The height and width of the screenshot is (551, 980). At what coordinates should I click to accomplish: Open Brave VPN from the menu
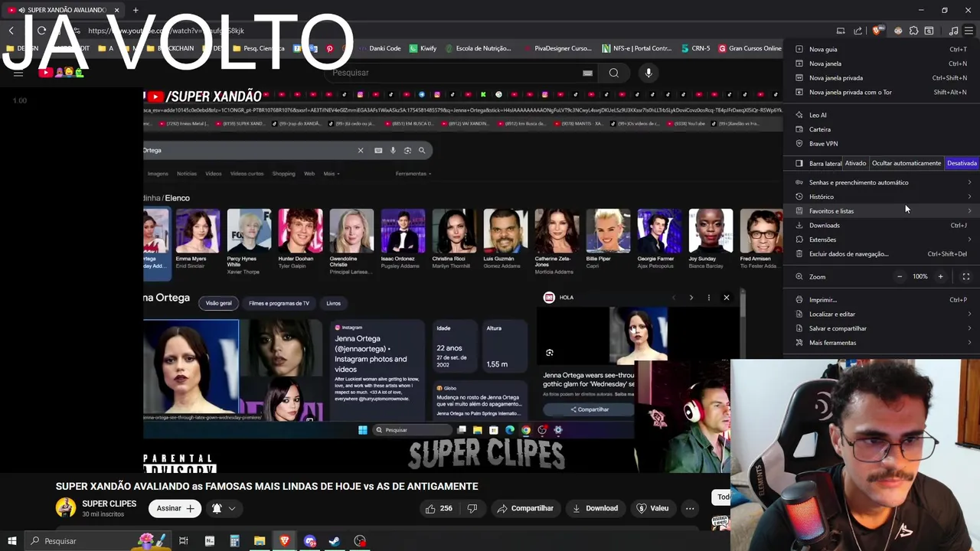(882, 144)
